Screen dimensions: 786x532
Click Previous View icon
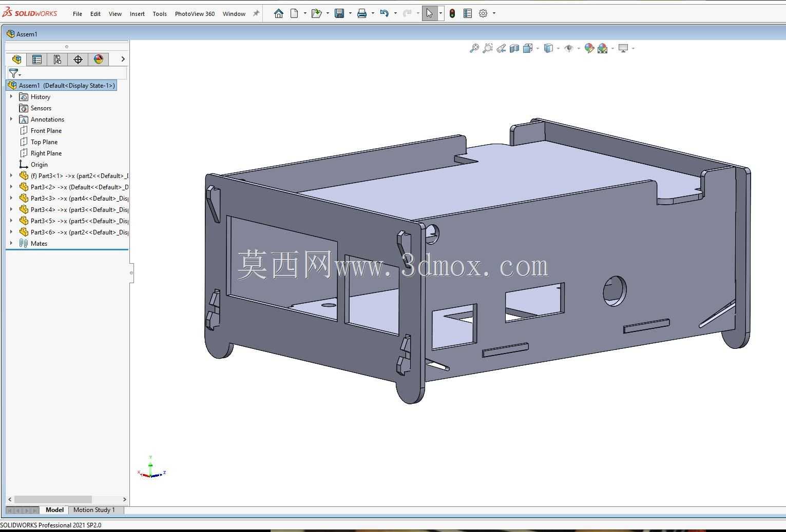pyautogui.click(x=501, y=48)
